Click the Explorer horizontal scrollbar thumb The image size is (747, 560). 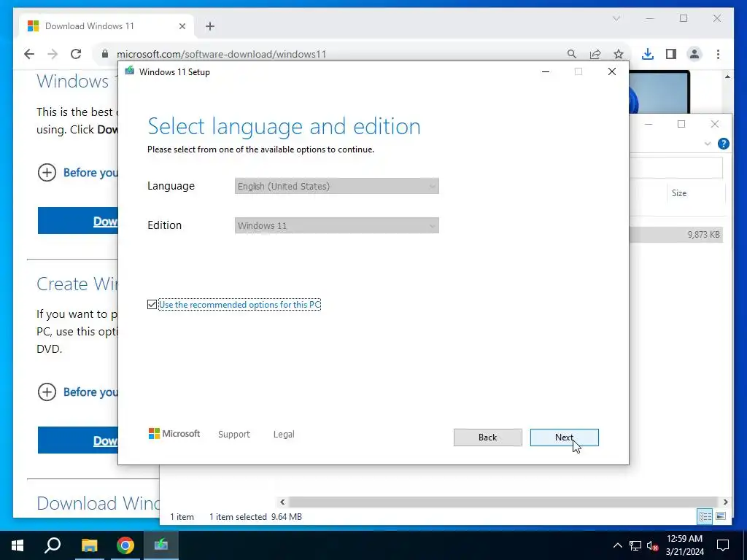pyautogui.click(x=503, y=502)
